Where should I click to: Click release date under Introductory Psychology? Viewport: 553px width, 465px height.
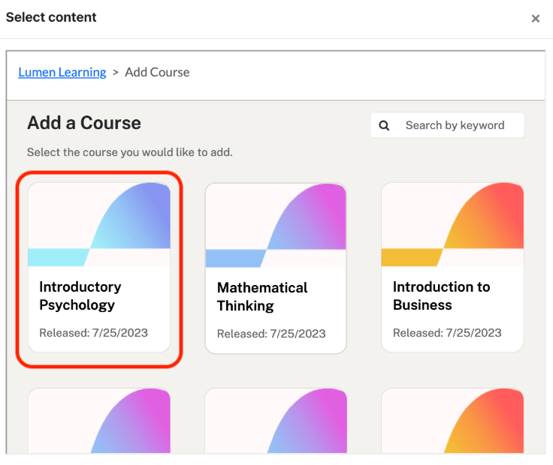click(x=93, y=333)
